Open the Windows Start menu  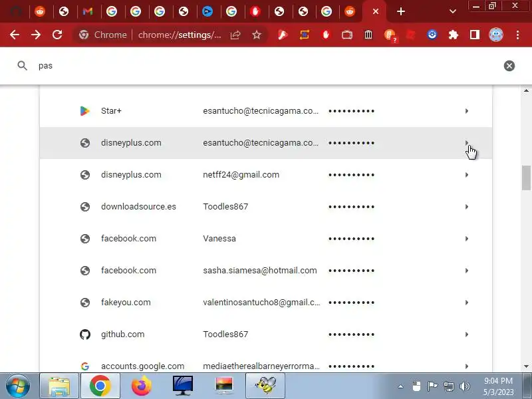18,386
